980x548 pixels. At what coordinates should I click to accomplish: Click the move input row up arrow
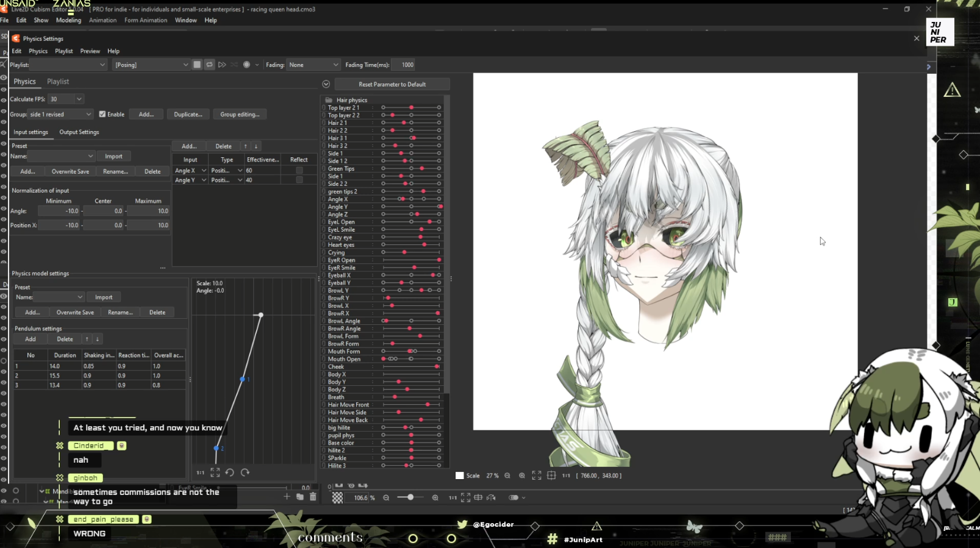(x=246, y=146)
